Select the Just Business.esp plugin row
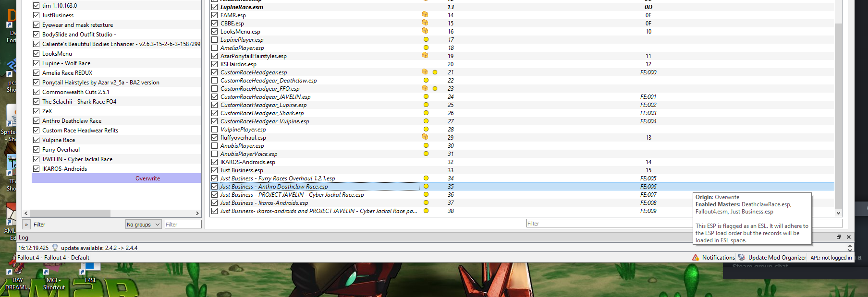The image size is (868, 297). pos(522,170)
